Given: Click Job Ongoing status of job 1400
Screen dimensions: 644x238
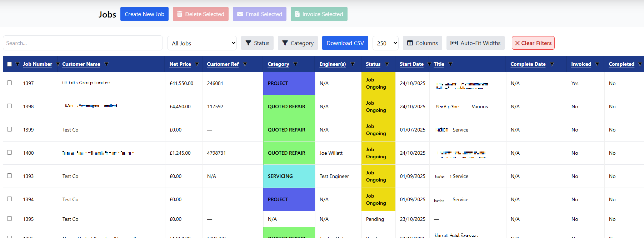Looking at the screenshot, I should [378, 153].
